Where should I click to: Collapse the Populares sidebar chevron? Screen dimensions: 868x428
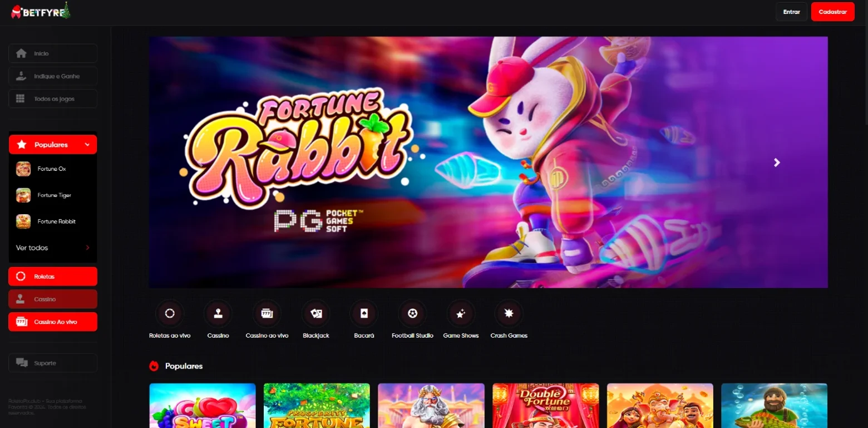(87, 145)
